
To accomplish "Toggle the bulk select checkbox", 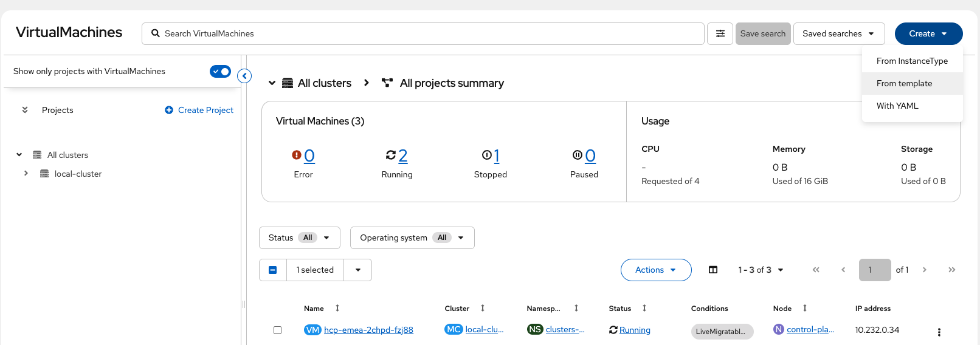I will coord(273,270).
